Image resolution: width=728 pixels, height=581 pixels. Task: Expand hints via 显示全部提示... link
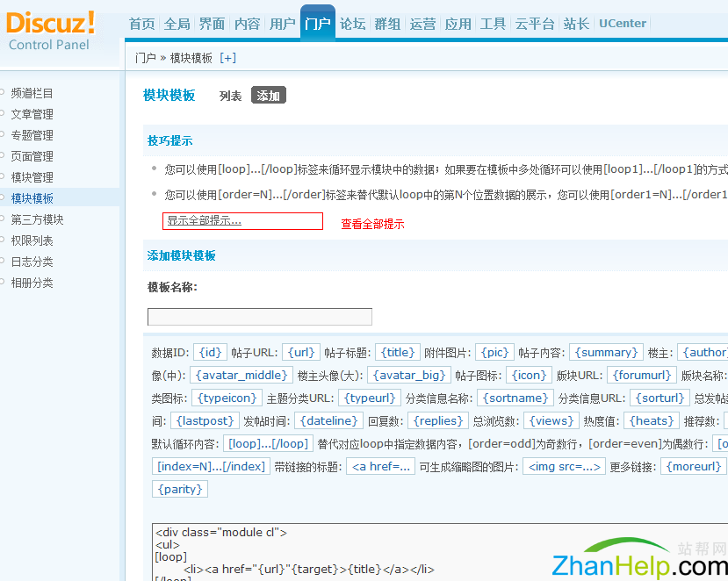tap(204, 221)
